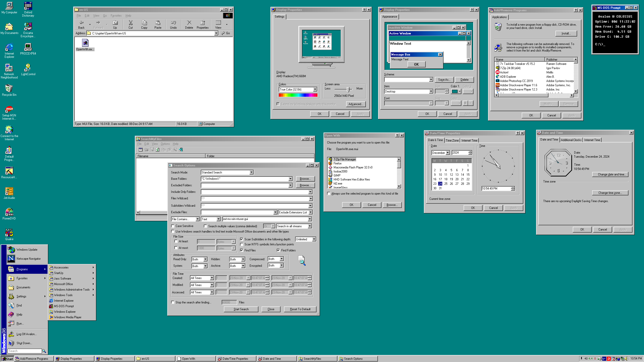
Task: Click Shut Down in the Start menu
Action: point(27,343)
